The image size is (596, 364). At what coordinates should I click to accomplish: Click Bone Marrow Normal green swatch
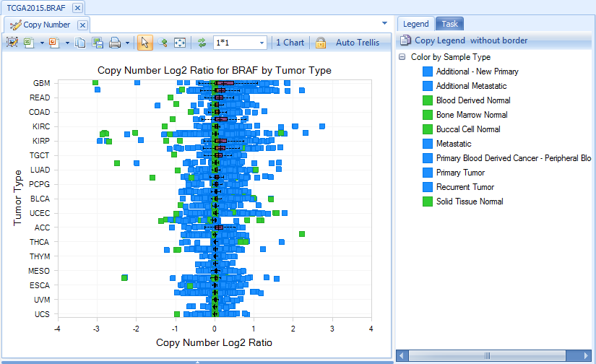click(x=428, y=115)
